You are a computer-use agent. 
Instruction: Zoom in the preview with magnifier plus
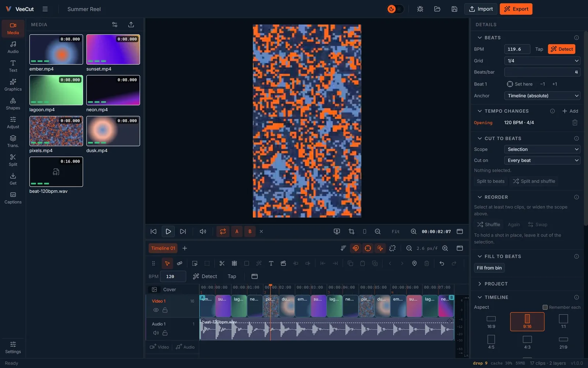click(413, 231)
